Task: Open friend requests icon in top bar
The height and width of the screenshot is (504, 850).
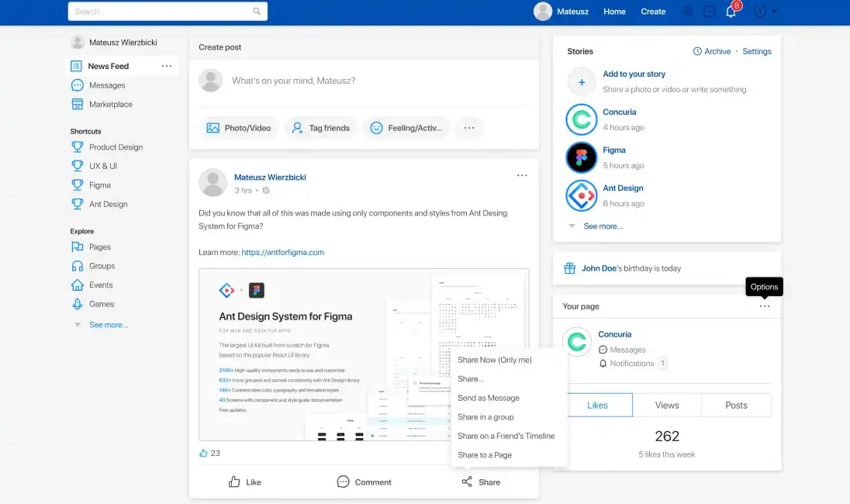Action: pyautogui.click(x=687, y=12)
